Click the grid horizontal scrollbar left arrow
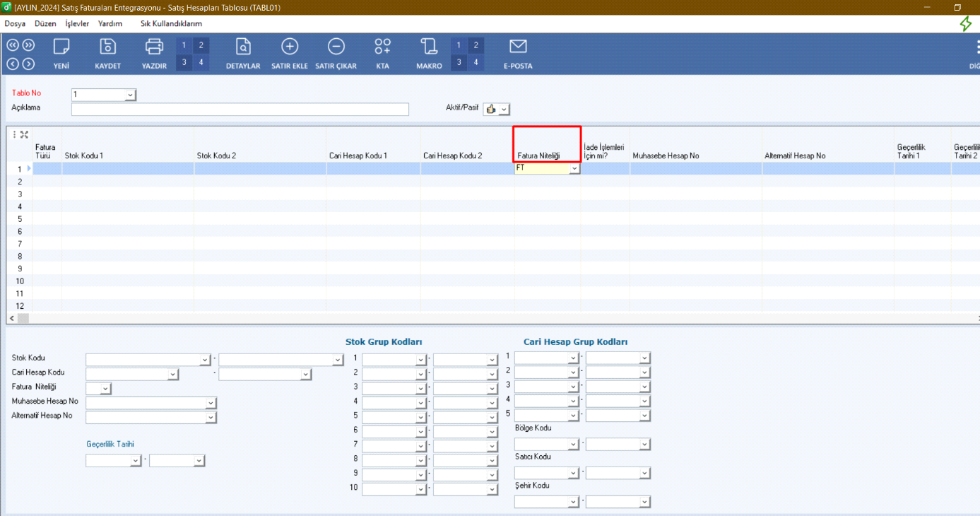Screen dimensions: 980x516 [x=11, y=318]
